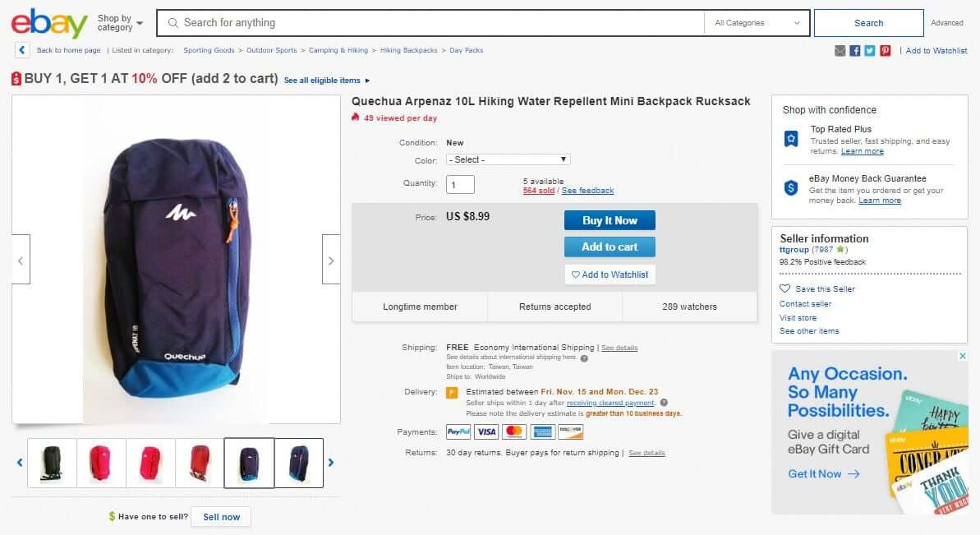Toggle Add to Watchlist heart button
This screenshot has width=980, height=535.
610,274
